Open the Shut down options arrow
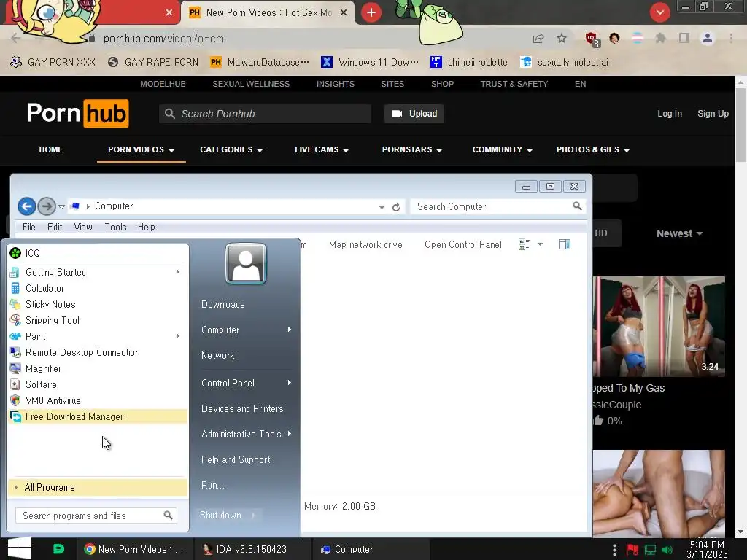The width and height of the screenshot is (747, 560). click(x=253, y=516)
